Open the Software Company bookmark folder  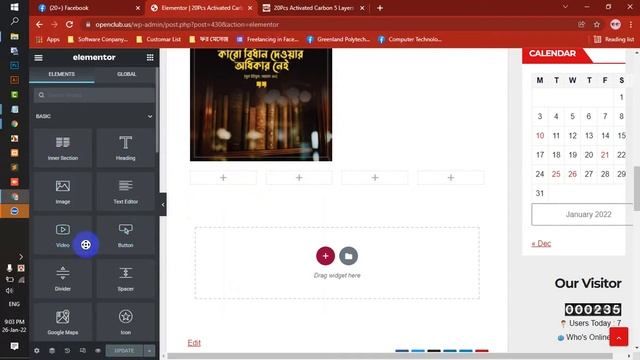coord(98,39)
